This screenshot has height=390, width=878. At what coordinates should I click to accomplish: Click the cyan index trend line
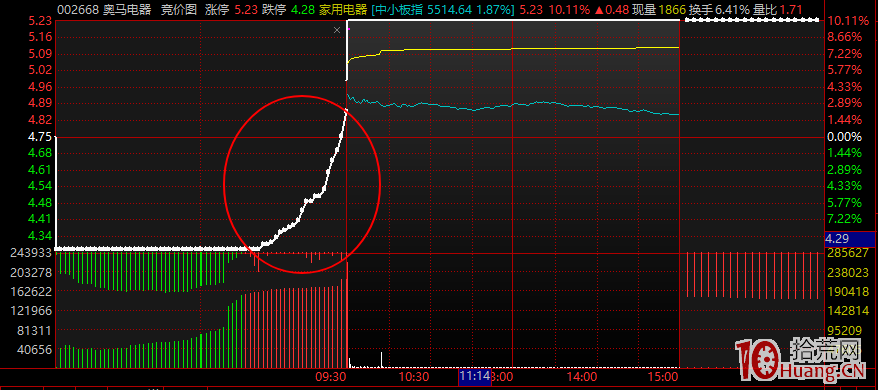click(x=512, y=105)
